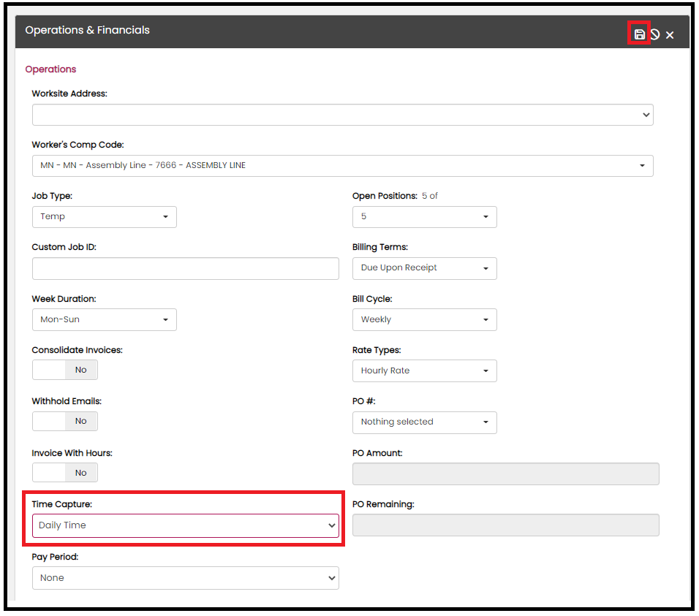
Task: Toggle Invoice With Hours switch
Action: coord(65,473)
